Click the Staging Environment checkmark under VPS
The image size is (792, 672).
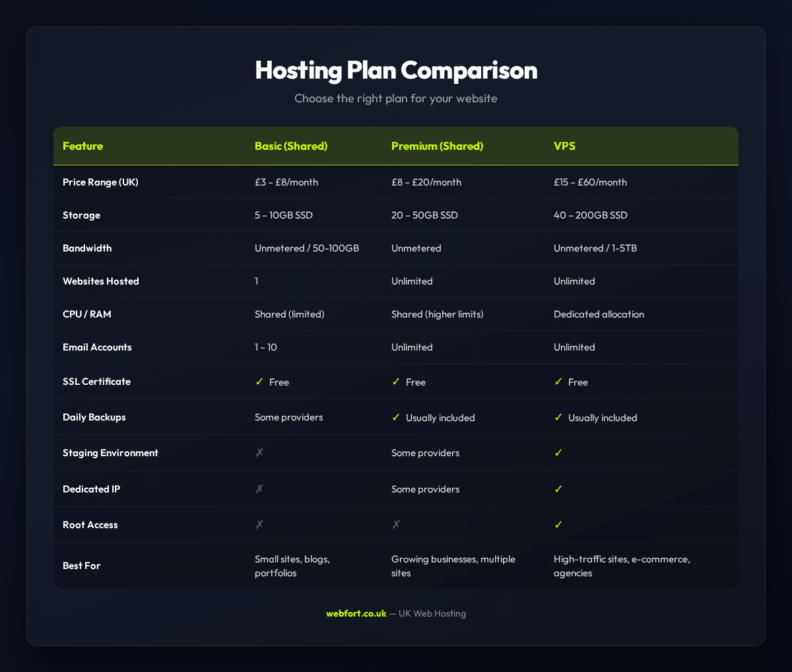click(558, 453)
